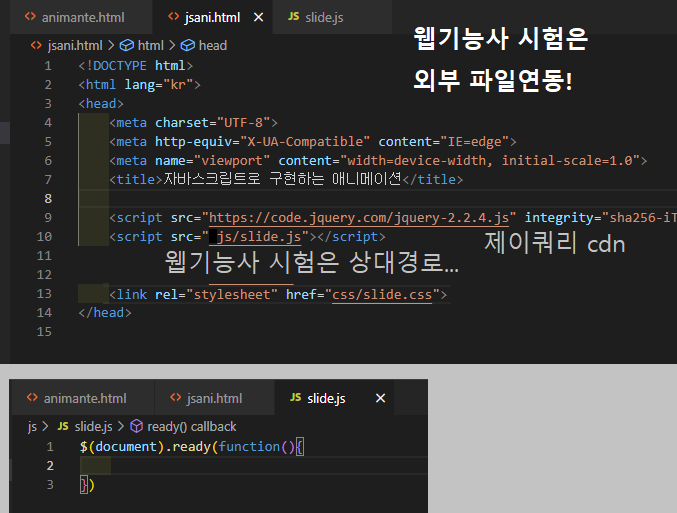677x513 pixels.
Task: Click JS file icon on top slide.js tab
Action: (294, 16)
